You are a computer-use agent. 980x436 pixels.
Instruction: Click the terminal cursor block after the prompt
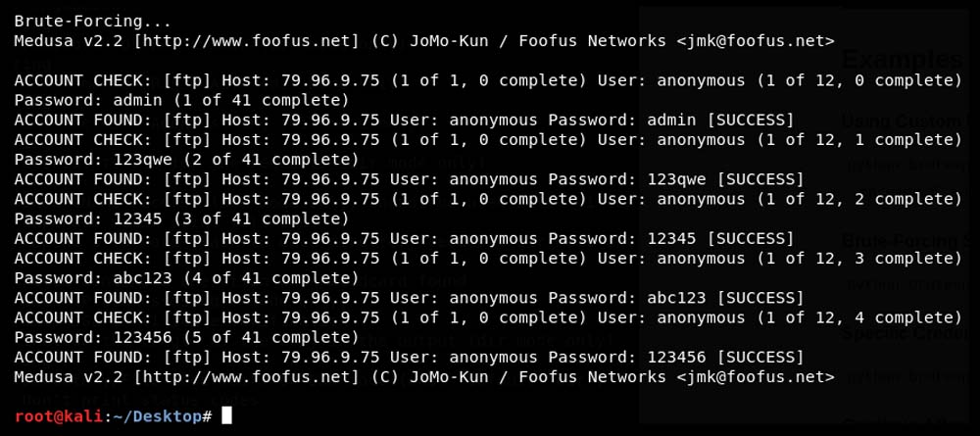pos(227,416)
